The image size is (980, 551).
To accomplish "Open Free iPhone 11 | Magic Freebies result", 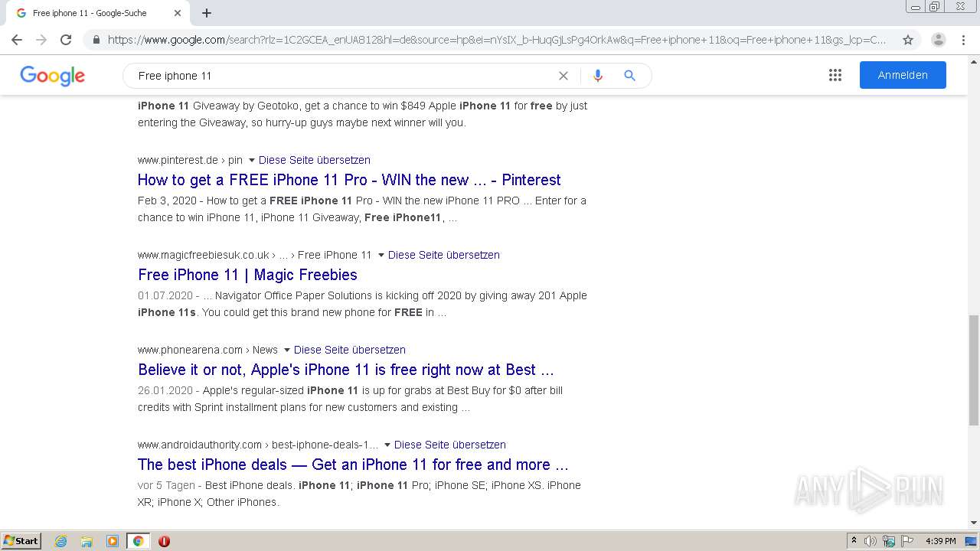I will coord(247,275).
